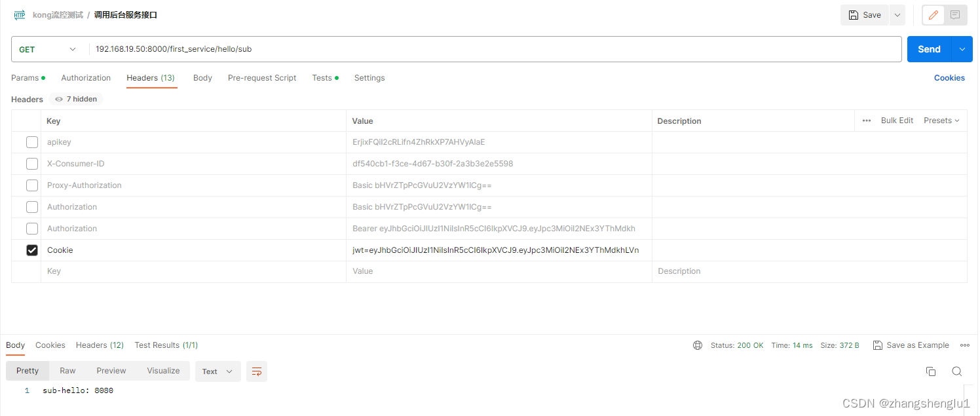Open the Tests tab

326,78
